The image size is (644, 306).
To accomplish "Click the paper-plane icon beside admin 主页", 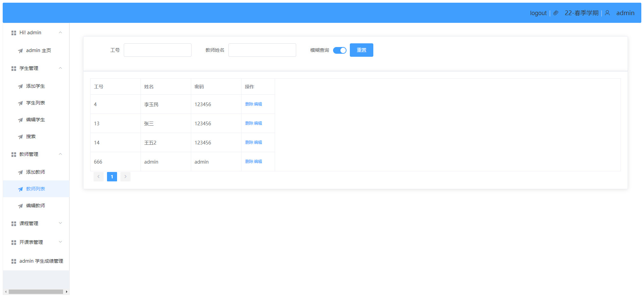I will click(20, 51).
